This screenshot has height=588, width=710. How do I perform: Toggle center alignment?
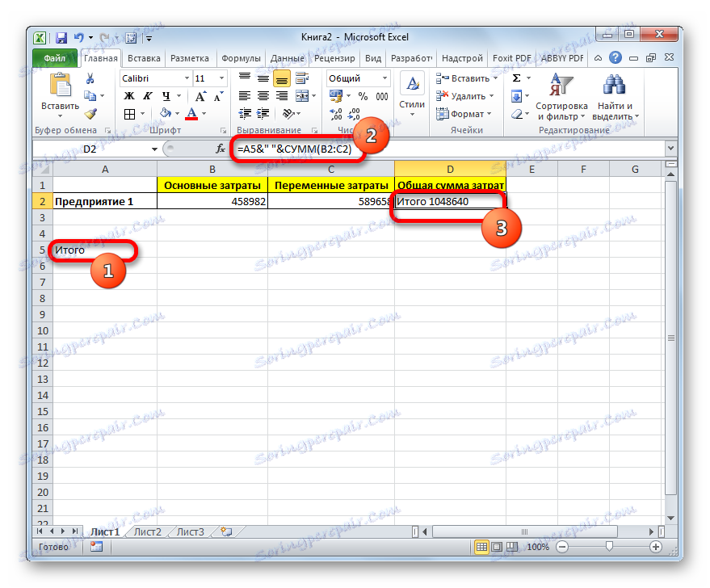263,96
